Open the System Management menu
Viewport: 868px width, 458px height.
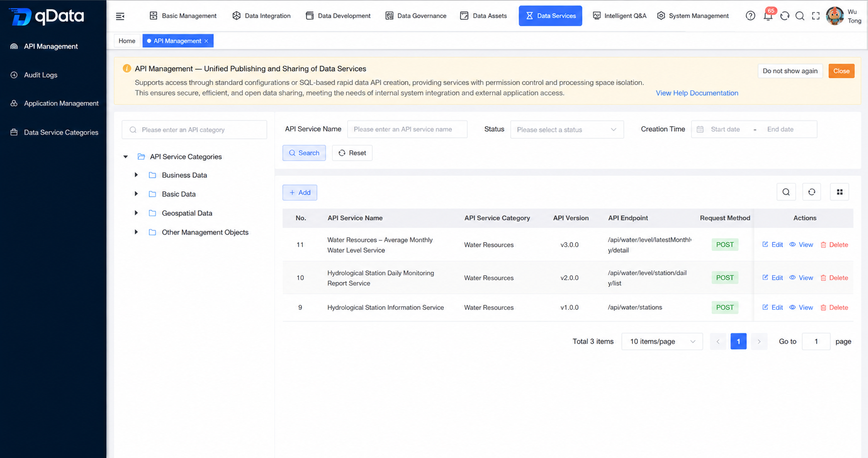point(693,16)
